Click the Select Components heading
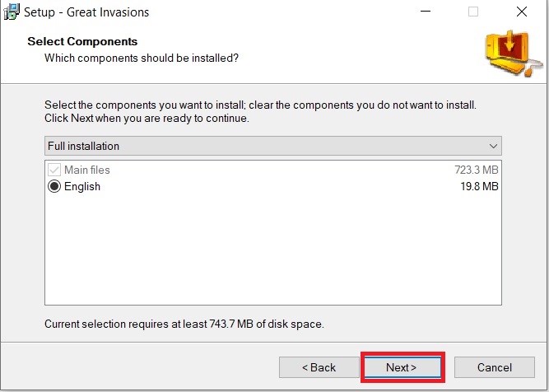Image resolution: width=549 pixels, height=392 pixels. click(82, 41)
